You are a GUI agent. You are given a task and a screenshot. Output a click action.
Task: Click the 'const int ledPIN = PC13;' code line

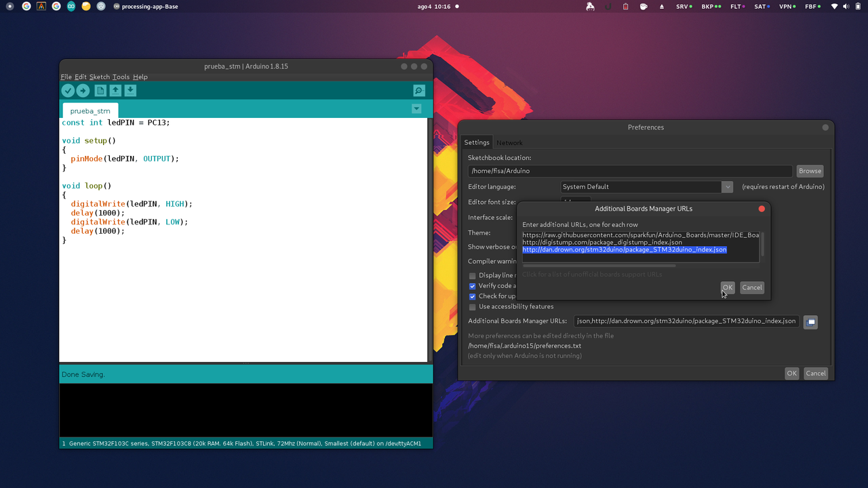coord(116,123)
